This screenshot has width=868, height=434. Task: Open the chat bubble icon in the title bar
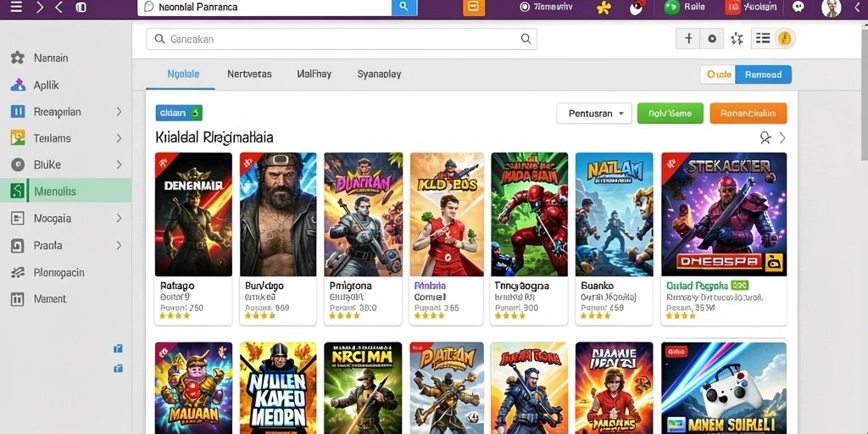pos(798,7)
